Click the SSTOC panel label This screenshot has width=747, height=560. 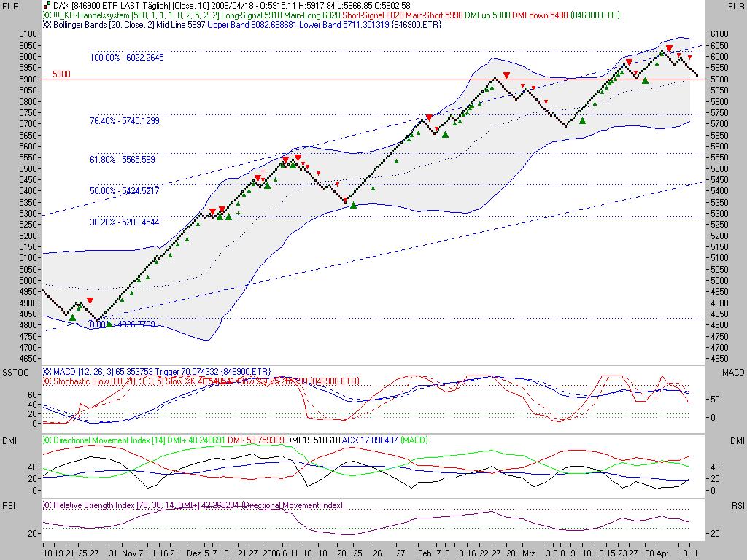coord(16,373)
